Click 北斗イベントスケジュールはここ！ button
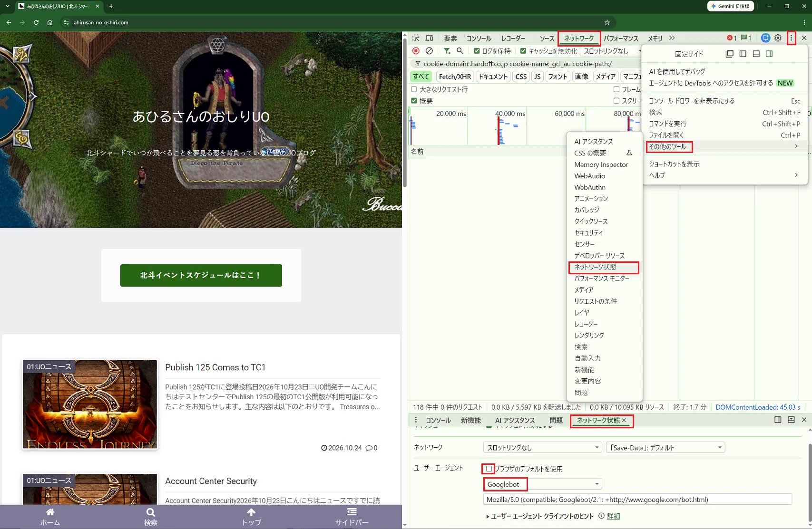 (x=201, y=275)
